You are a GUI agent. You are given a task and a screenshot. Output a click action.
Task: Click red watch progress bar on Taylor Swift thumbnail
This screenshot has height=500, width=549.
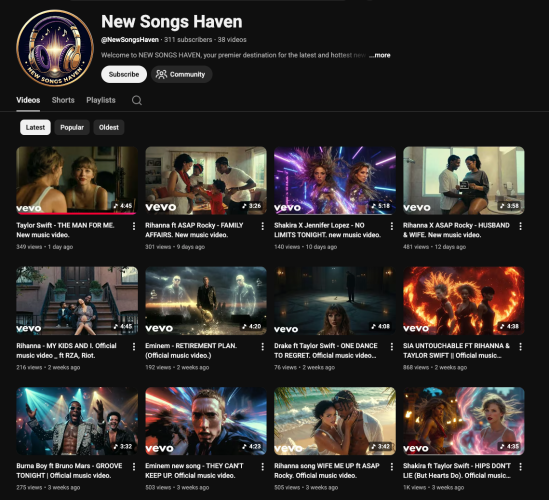pyautogui.click(x=77, y=213)
